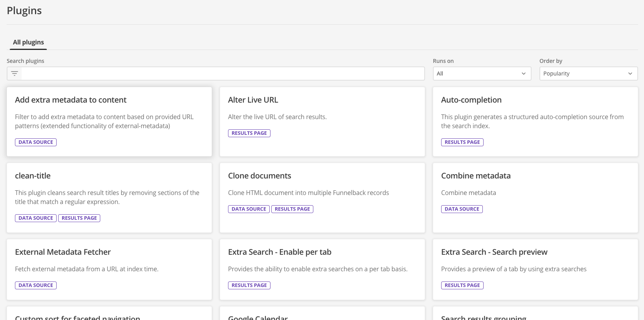Open the clean-title plugin
Screen dimensions: 644x320
click(33, 176)
